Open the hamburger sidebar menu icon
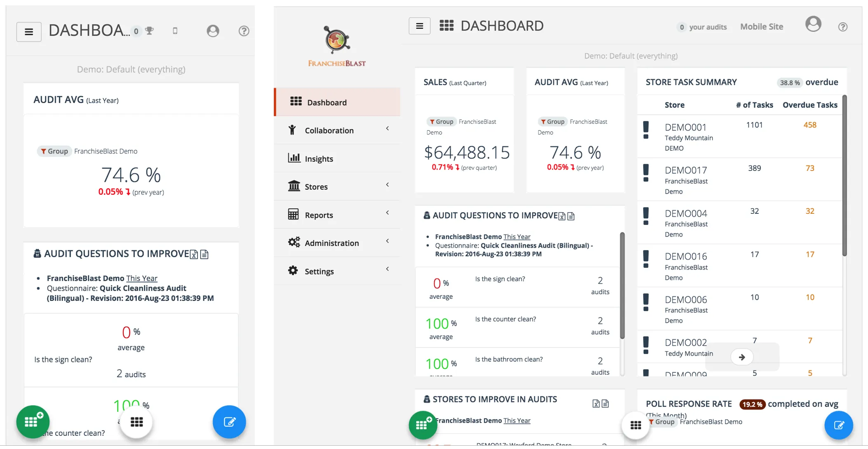The height and width of the screenshot is (449, 868). (x=419, y=26)
